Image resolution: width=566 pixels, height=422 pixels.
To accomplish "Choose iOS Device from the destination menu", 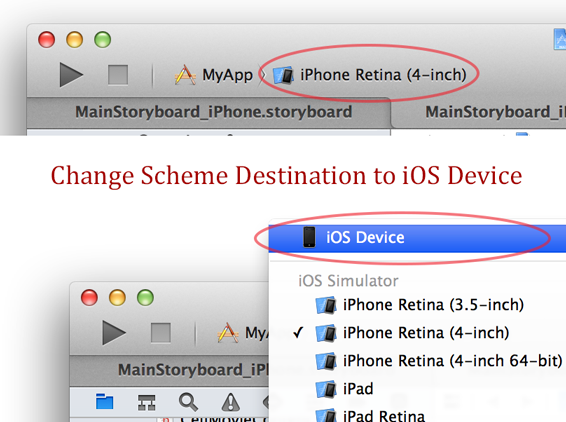I will pos(417,238).
